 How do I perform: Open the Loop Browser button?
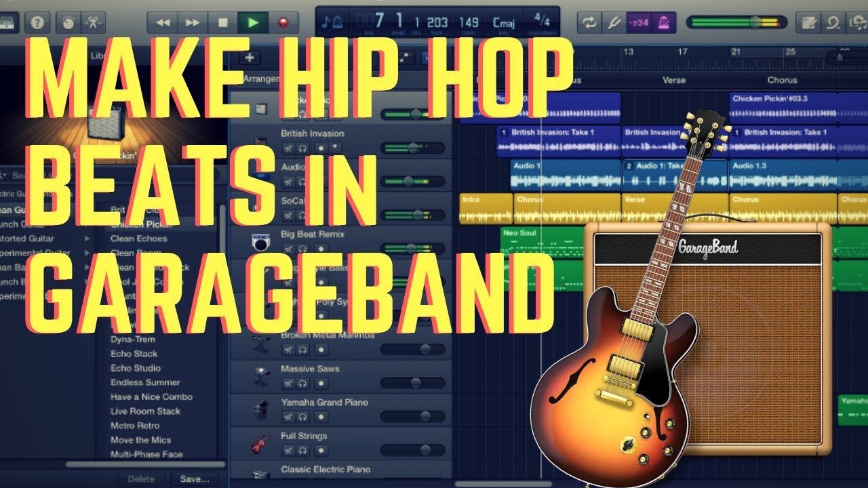[x=833, y=22]
